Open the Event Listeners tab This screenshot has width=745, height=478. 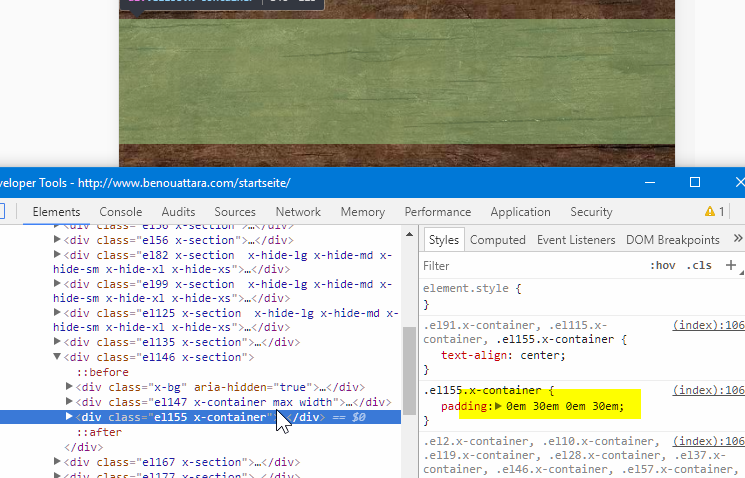point(576,240)
